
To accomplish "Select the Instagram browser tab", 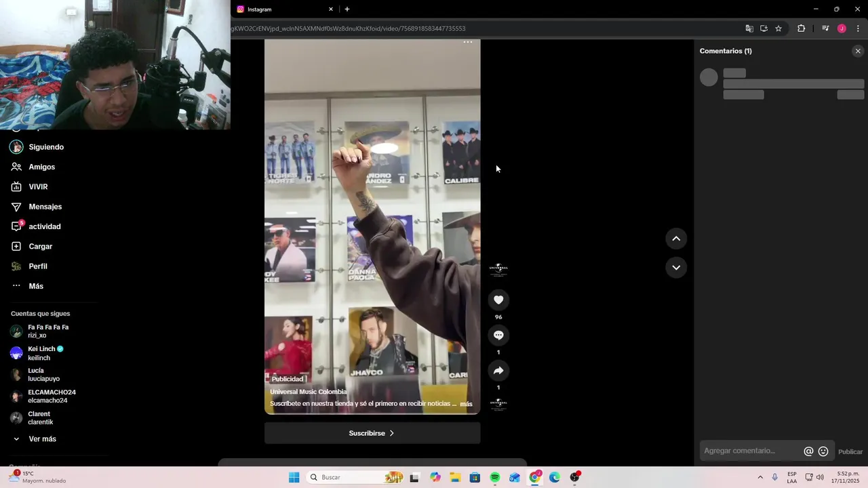I will pyautogui.click(x=281, y=9).
